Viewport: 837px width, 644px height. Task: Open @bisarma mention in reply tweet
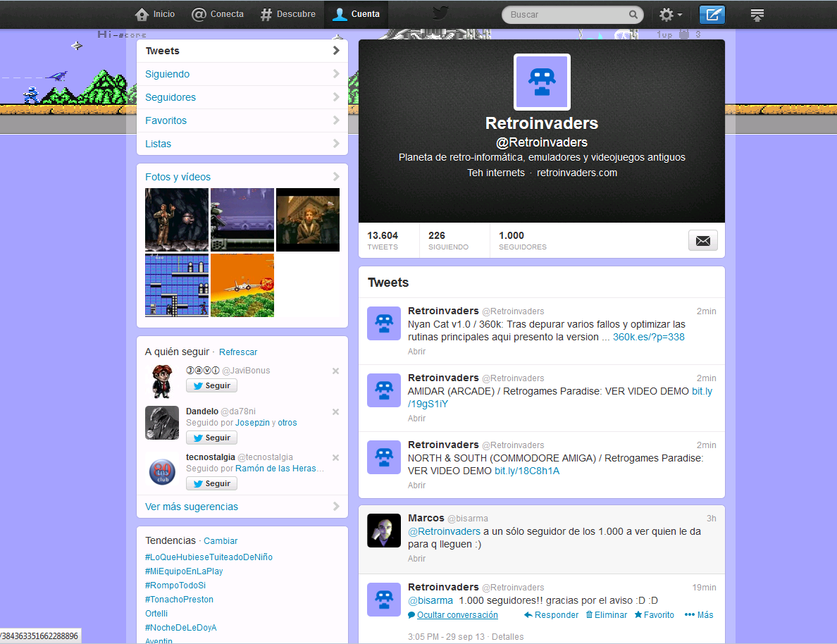coord(430,601)
